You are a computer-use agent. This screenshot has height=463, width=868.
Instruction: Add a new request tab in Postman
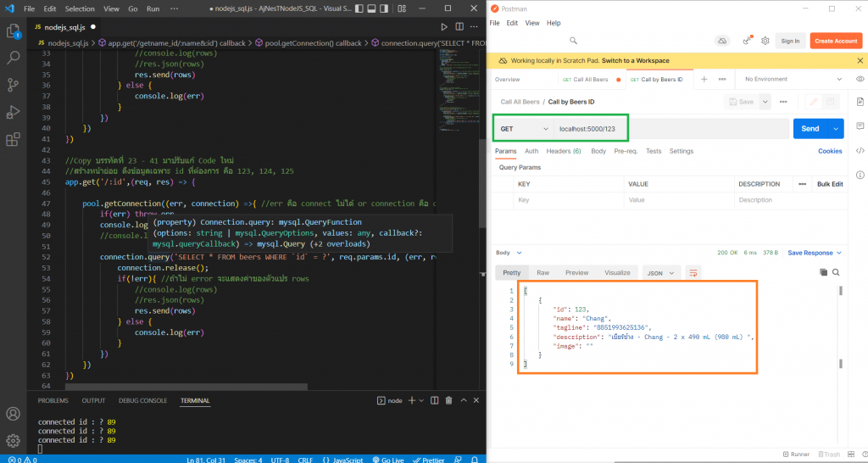(x=704, y=79)
